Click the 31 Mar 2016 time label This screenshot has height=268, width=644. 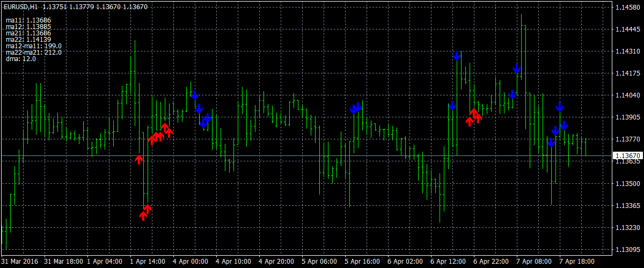point(19,262)
